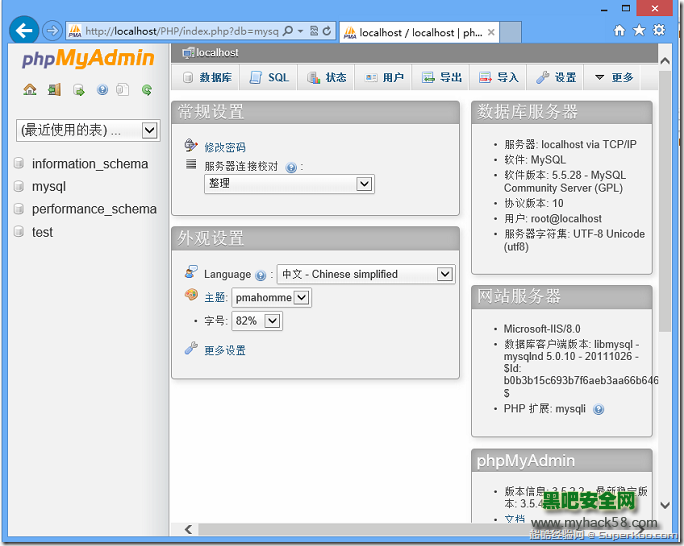
Task: Switch to the 数据库 tab
Action: click(206, 78)
